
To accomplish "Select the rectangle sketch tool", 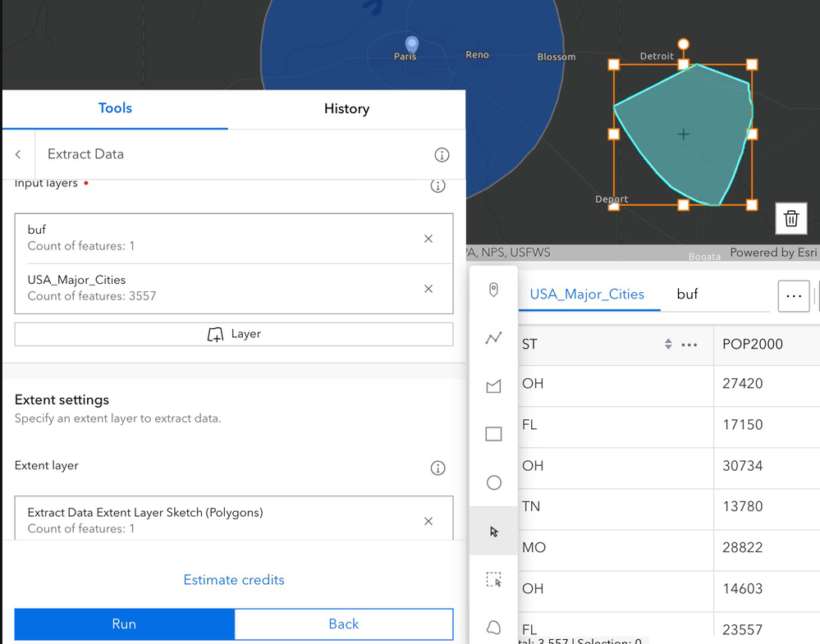I will tap(493, 434).
